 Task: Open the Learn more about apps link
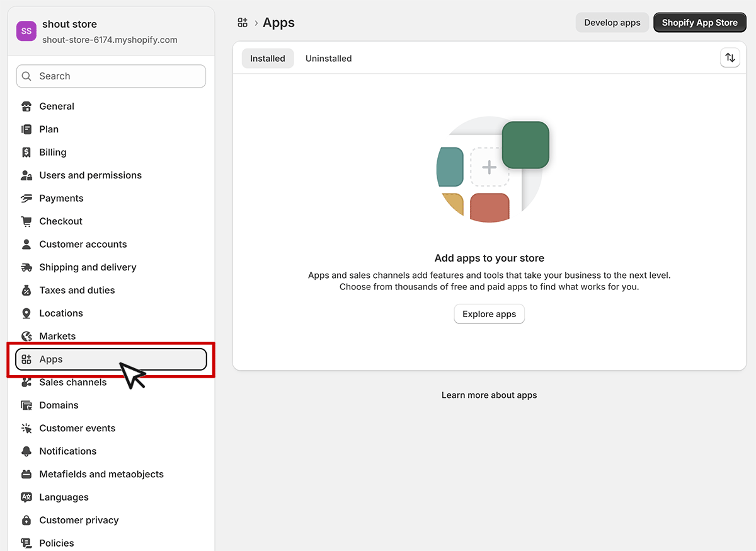489,395
